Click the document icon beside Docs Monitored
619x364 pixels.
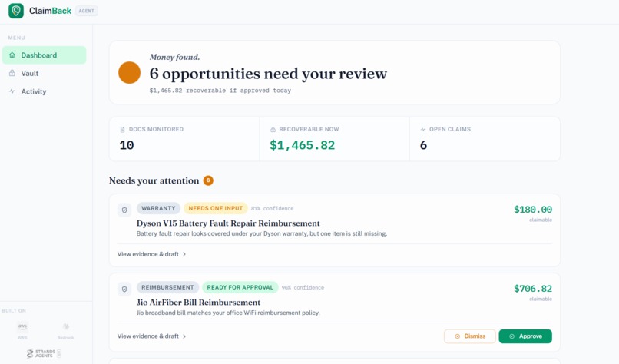click(122, 130)
